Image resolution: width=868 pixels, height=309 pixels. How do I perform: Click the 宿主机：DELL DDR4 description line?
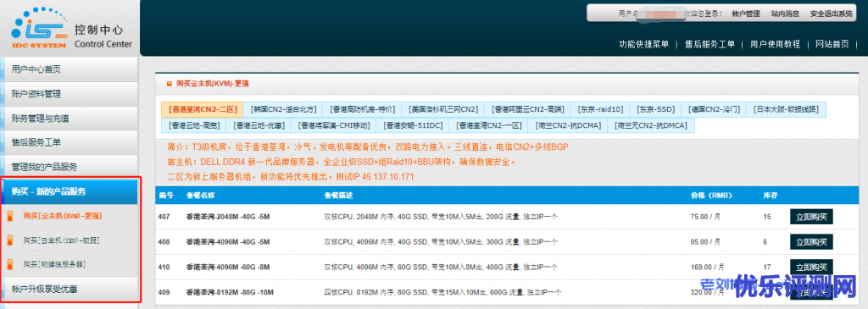(342, 162)
